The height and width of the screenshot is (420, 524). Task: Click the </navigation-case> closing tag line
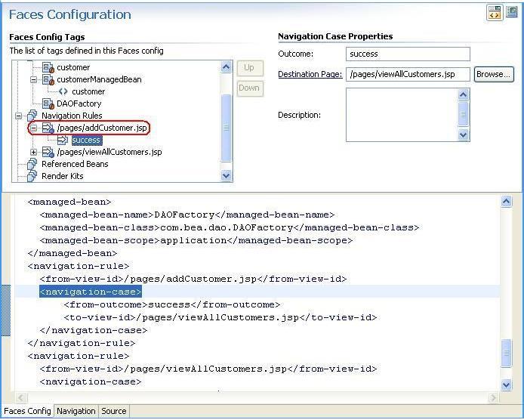(x=93, y=330)
